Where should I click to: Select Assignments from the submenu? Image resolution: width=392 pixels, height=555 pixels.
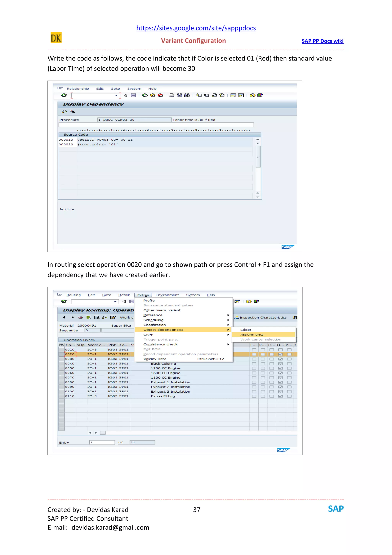263,335
